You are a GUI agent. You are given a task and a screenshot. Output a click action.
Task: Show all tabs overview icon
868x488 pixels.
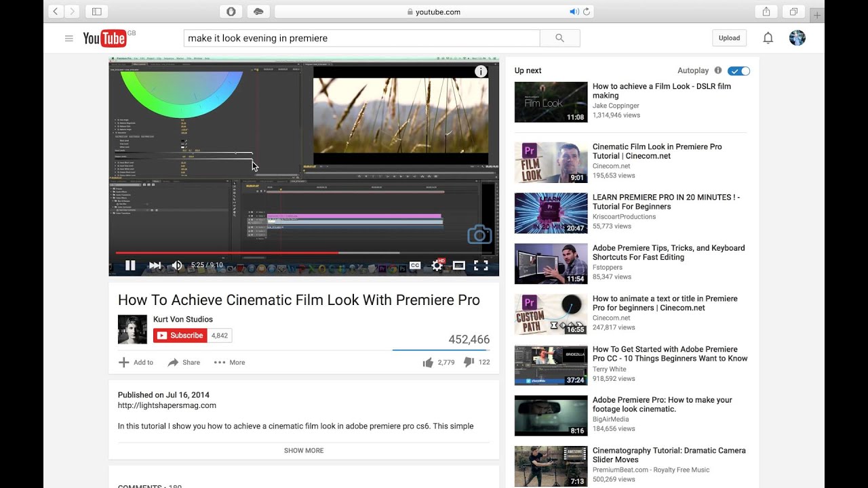(793, 12)
